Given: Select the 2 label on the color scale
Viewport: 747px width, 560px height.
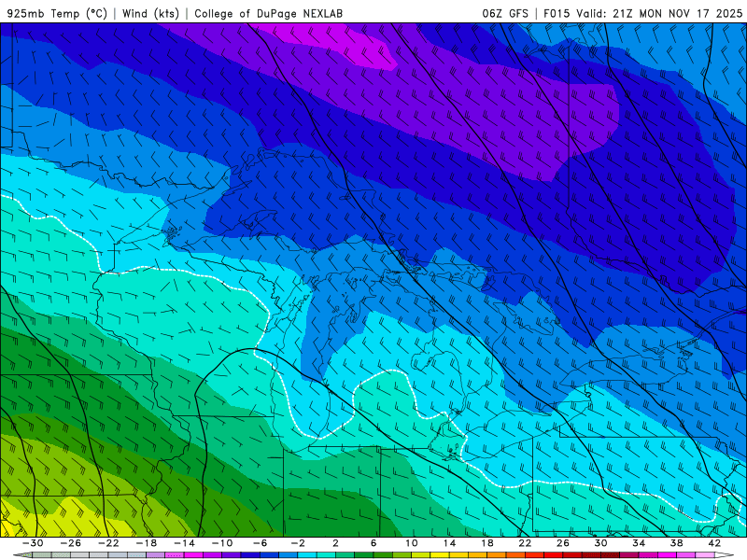Looking at the screenshot, I should 335,543.
